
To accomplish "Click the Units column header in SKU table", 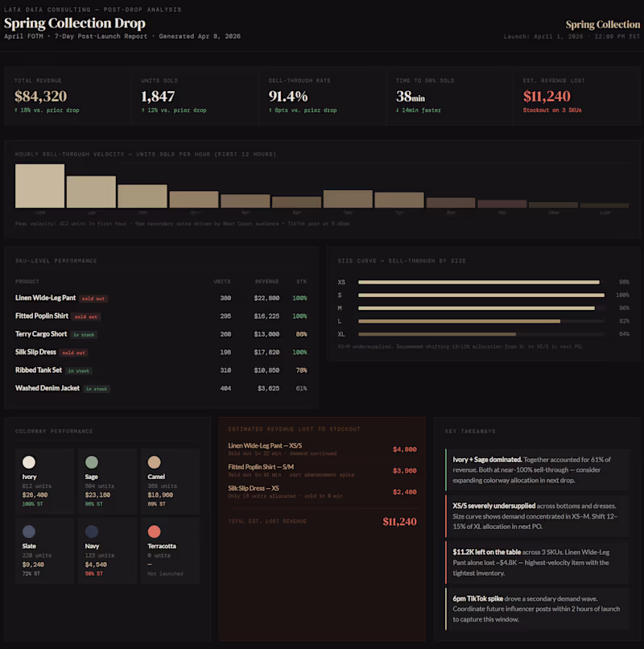I will pyautogui.click(x=222, y=282).
